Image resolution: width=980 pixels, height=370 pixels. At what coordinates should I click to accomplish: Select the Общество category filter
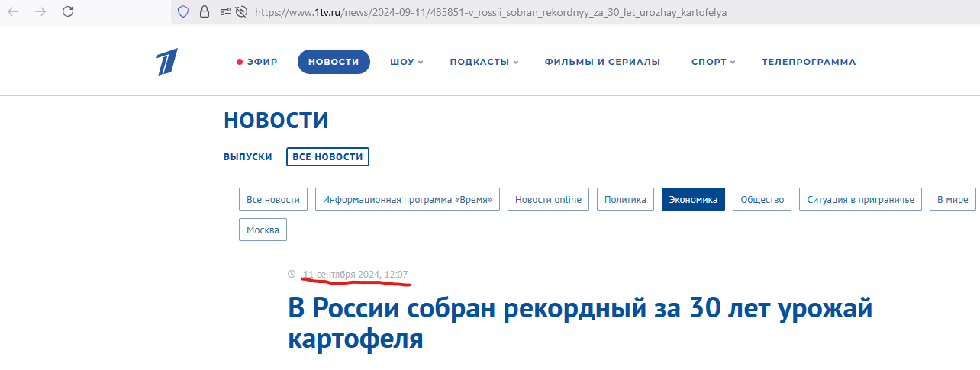point(762,200)
